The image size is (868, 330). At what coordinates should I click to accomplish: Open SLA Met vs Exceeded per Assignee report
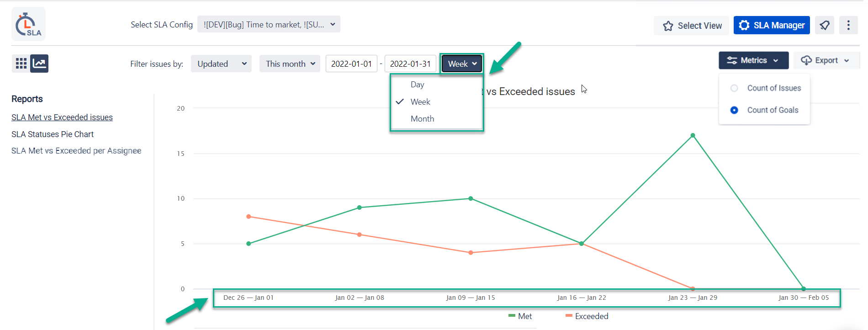[x=76, y=151]
